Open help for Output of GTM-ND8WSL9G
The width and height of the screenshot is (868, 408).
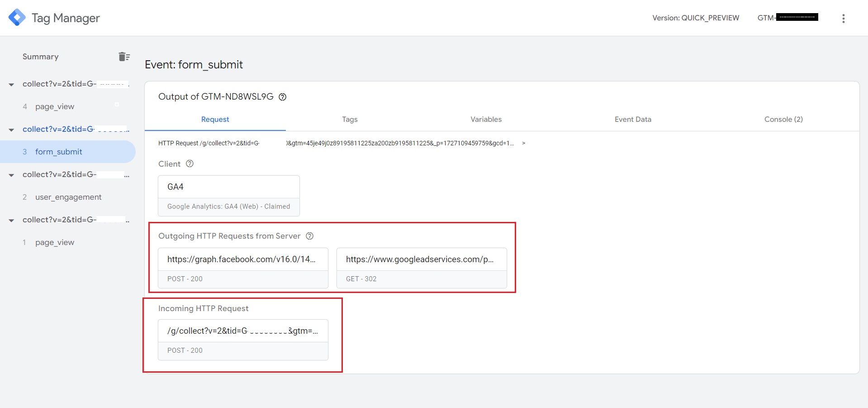point(283,97)
